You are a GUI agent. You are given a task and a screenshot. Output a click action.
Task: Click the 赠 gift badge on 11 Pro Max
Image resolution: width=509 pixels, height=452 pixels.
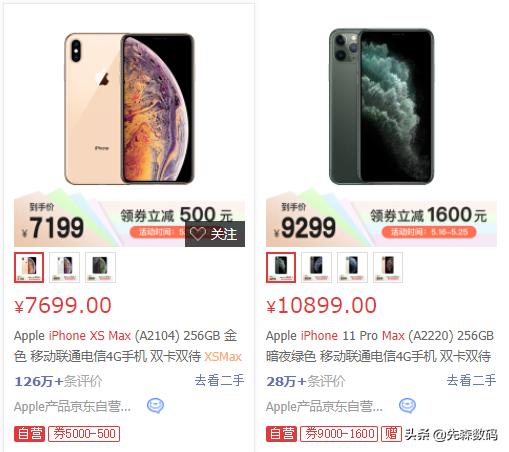coord(391,434)
